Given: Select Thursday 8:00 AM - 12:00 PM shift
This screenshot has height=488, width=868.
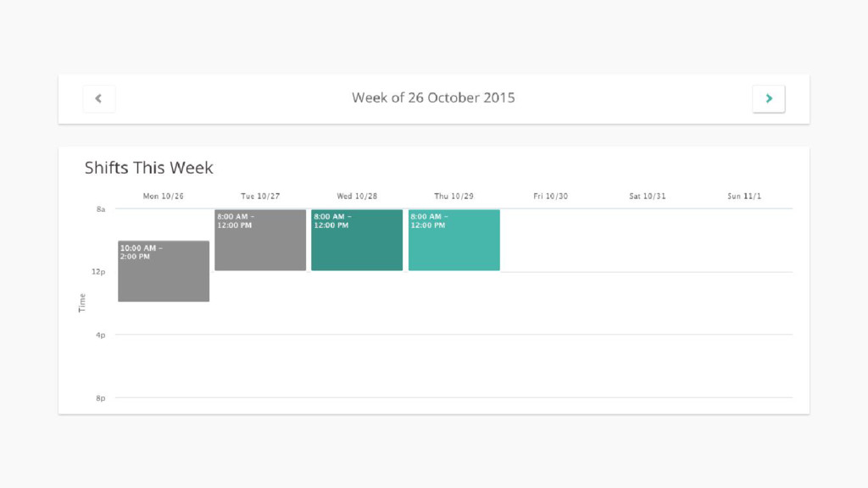Looking at the screenshot, I should [454, 240].
